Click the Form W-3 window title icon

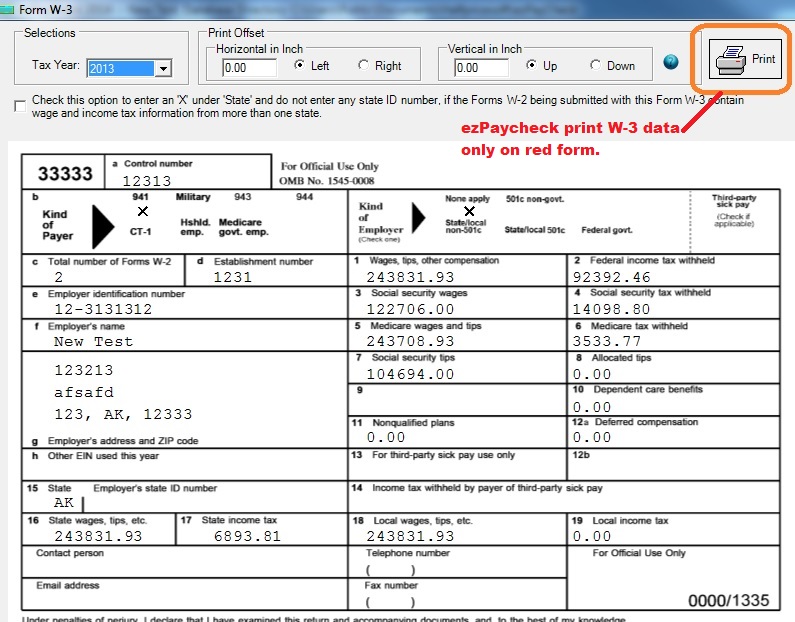9,9
